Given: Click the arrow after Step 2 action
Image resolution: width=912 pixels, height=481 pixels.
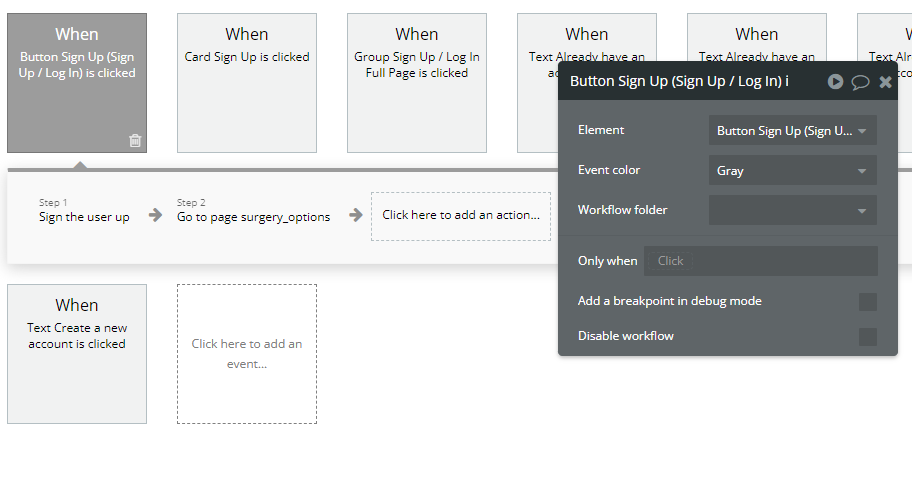Looking at the screenshot, I should pyautogui.click(x=356, y=215).
